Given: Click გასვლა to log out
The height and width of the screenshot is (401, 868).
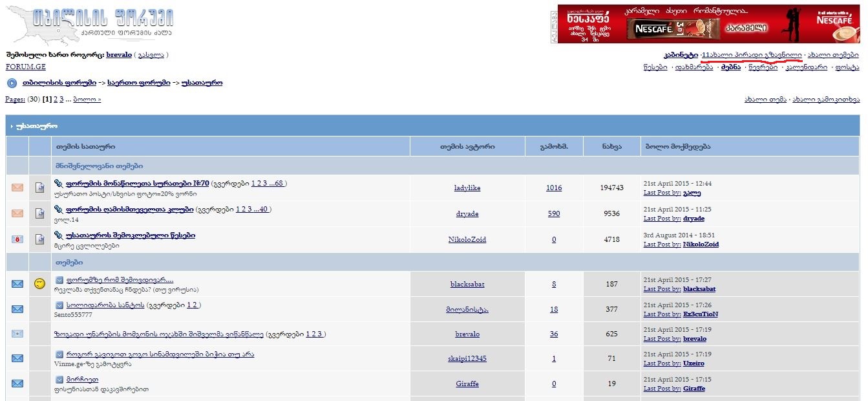Looking at the screenshot, I should coord(151,55).
